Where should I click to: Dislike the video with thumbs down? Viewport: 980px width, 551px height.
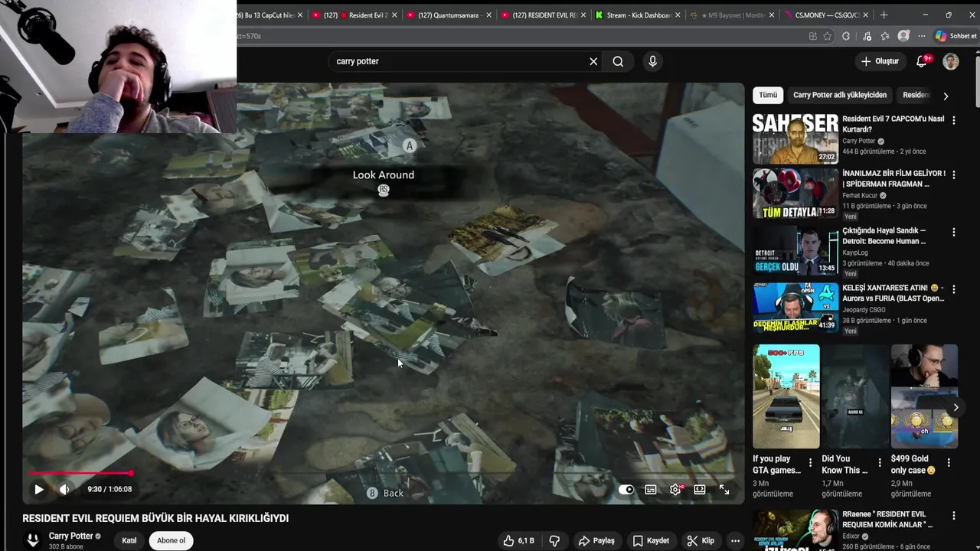(554, 540)
